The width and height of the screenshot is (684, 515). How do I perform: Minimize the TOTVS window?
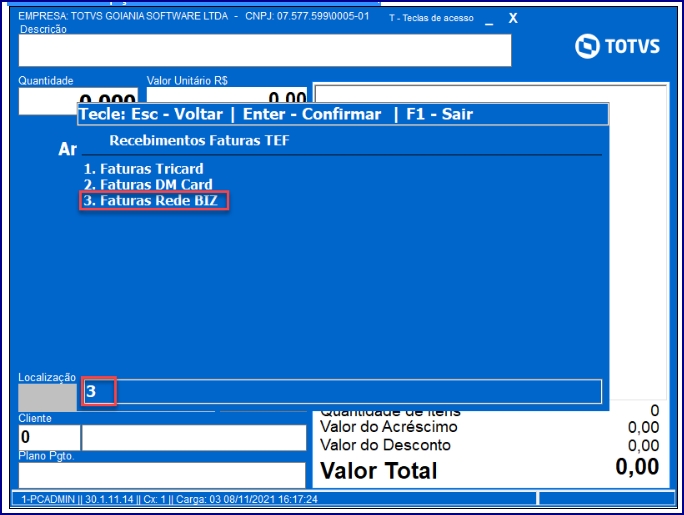pos(489,22)
